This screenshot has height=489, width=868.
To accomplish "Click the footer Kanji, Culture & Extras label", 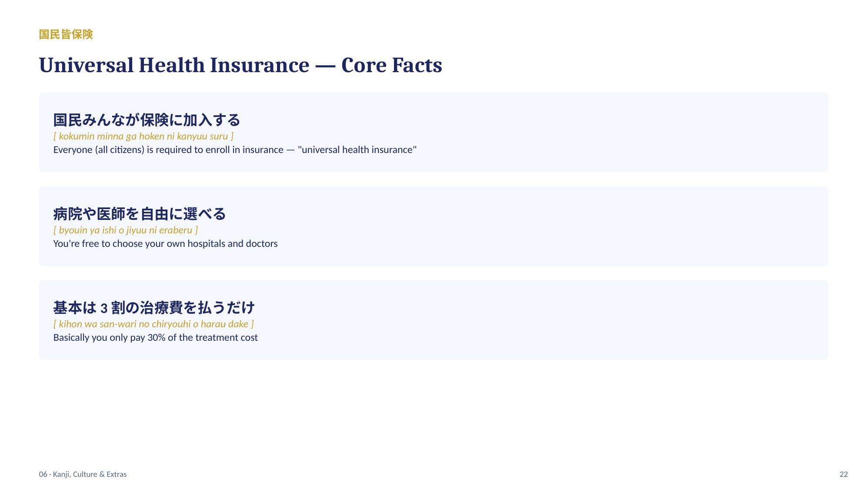I will pyautogui.click(x=90, y=474).
